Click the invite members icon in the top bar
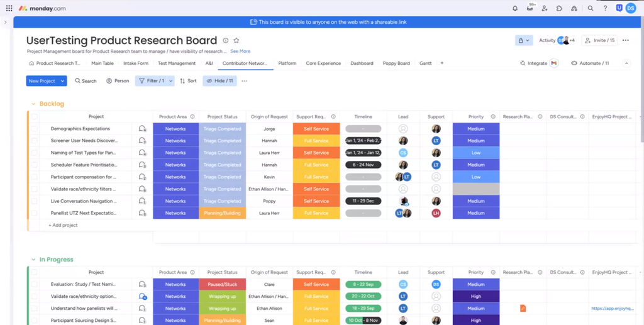This screenshot has height=325, width=644. [x=545, y=8]
